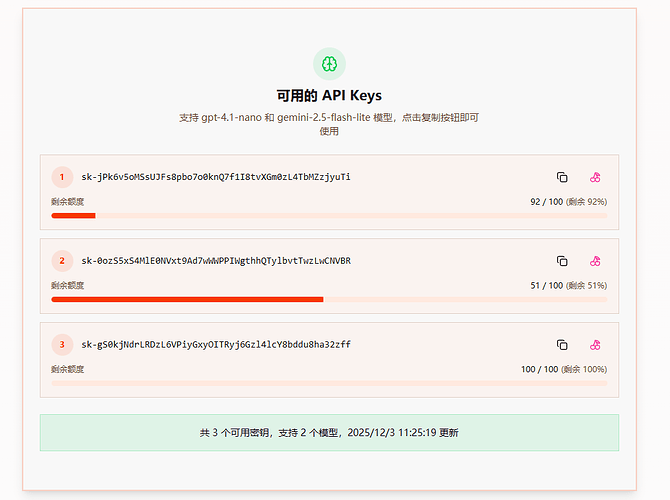This screenshot has height=500, width=670.
Task: Click the green brain icon at top
Action: tap(329, 64)
